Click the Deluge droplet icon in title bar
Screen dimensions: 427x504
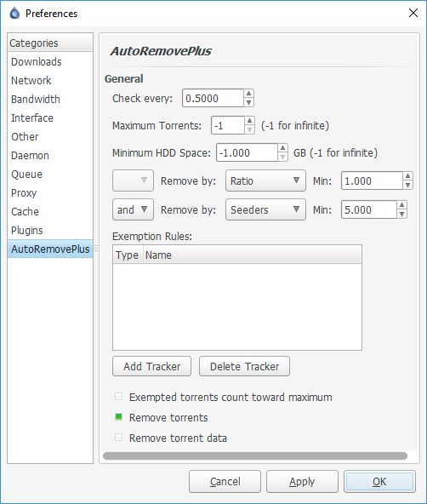14,13
